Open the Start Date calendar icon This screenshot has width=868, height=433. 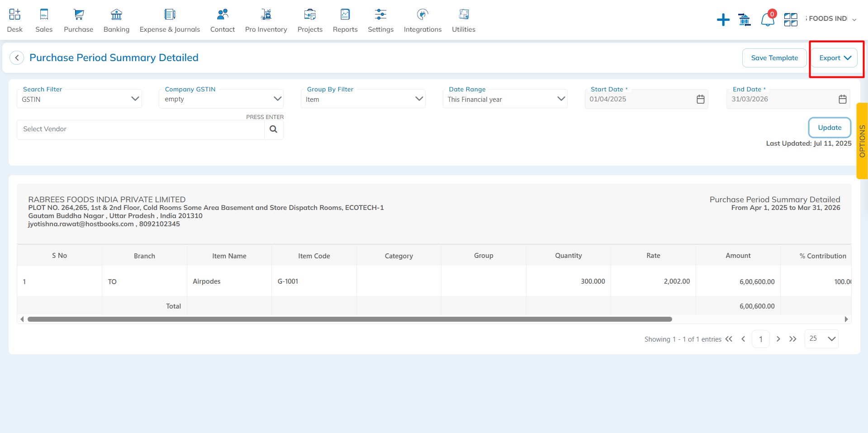700,99
